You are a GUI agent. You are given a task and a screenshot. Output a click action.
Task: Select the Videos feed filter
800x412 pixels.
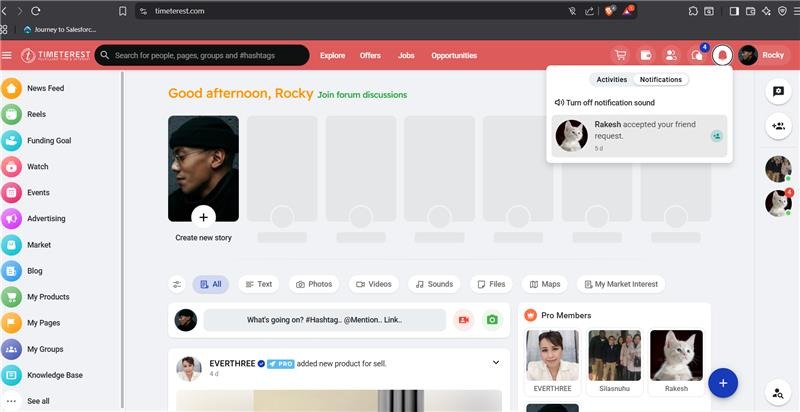click(x=373, y=284)
